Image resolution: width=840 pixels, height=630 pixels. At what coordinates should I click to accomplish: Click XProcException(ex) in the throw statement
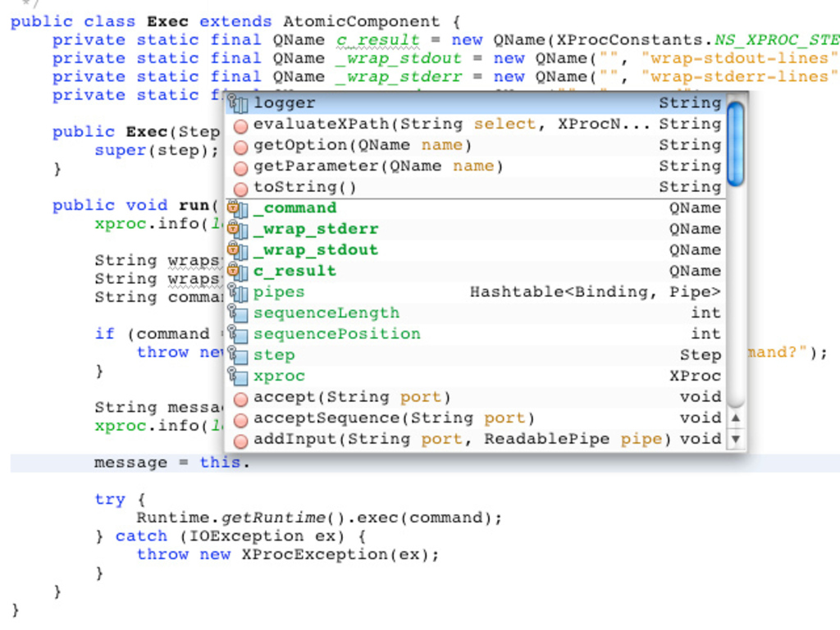[336, 555]
